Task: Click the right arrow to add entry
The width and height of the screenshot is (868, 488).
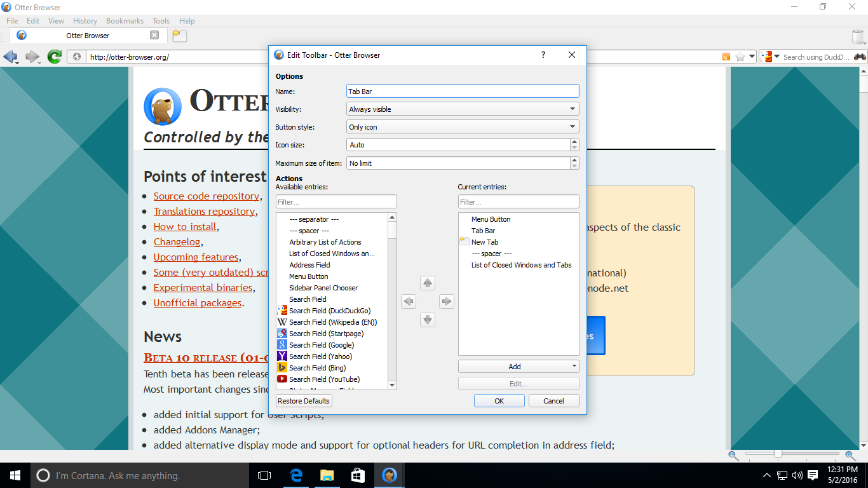Action: pos(447,301)
